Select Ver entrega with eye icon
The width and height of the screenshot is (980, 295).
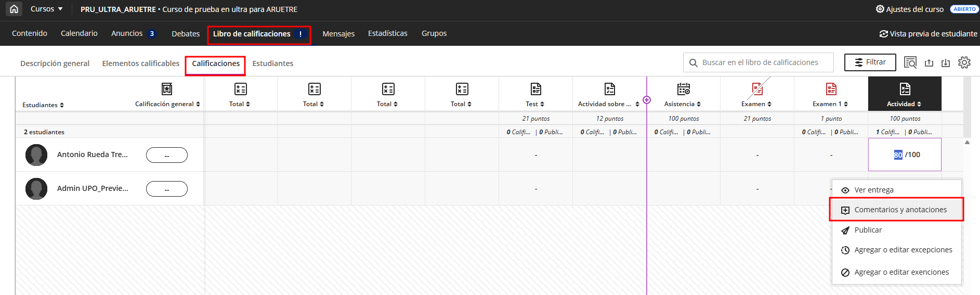[873, 190]
